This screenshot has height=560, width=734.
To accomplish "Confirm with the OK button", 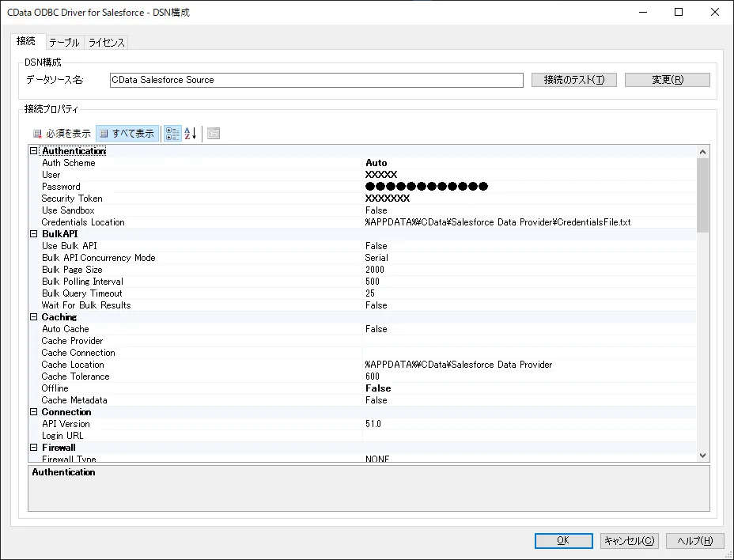I will pos(563,541).
